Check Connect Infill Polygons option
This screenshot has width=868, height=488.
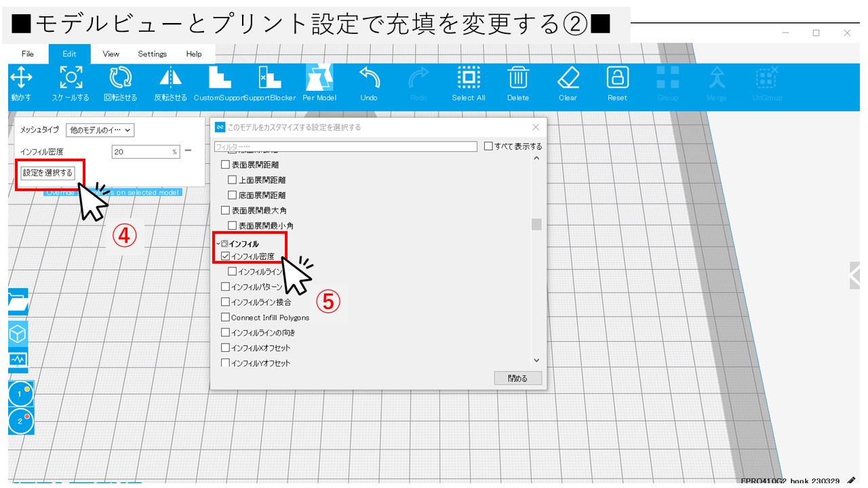(x=226, y=317)
